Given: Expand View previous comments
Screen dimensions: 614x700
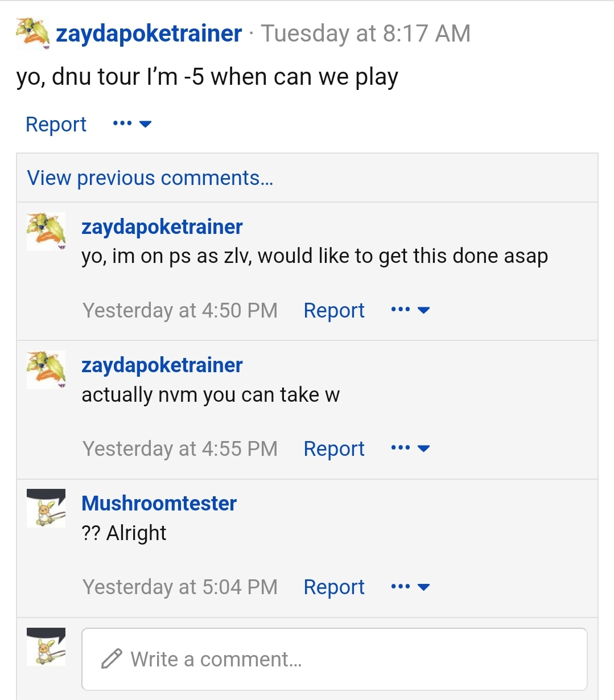Looking at the screenshot, I should 150,178.
